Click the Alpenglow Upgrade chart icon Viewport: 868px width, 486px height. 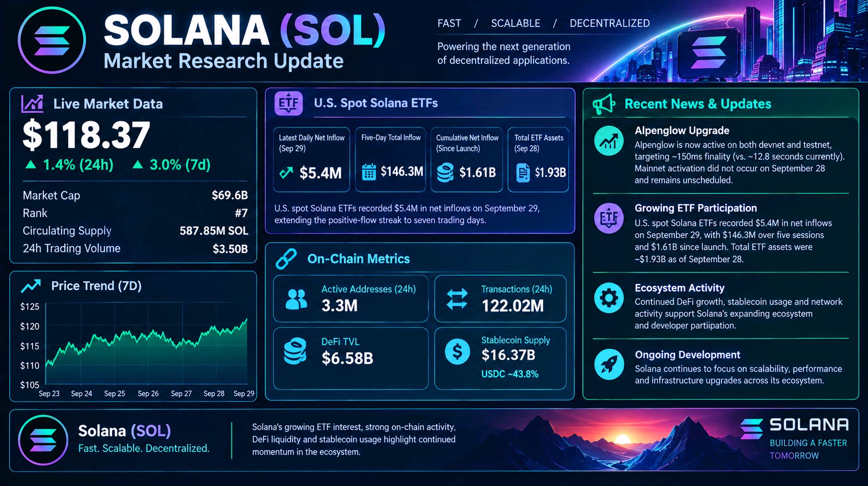coord(609,141)
